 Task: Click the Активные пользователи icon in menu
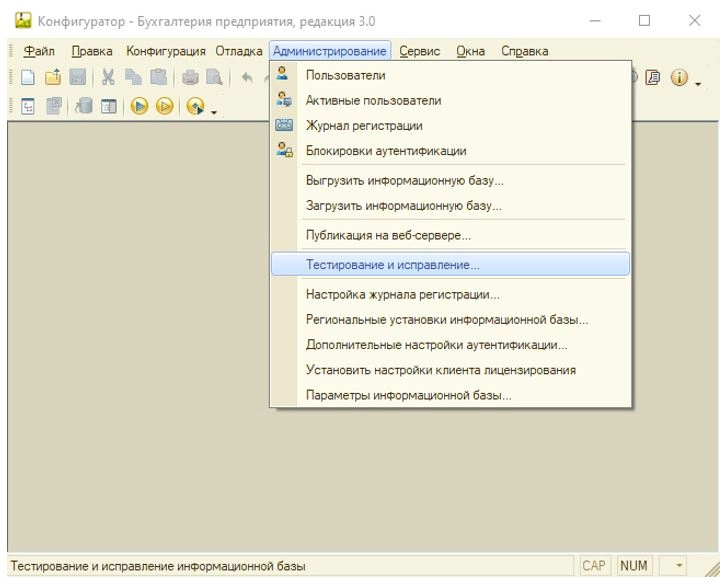click(284, 99)
